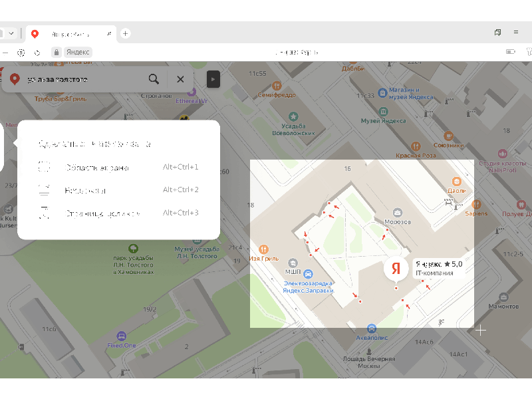
Task: Click the dark route arrow button beside the search bar
Action: point(213,79)
